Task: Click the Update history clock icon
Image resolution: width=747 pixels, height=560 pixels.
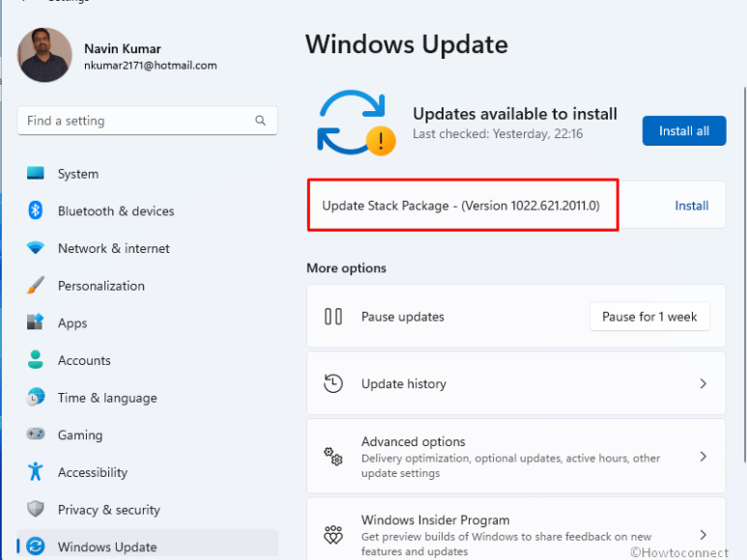Action: coord(333,383)
